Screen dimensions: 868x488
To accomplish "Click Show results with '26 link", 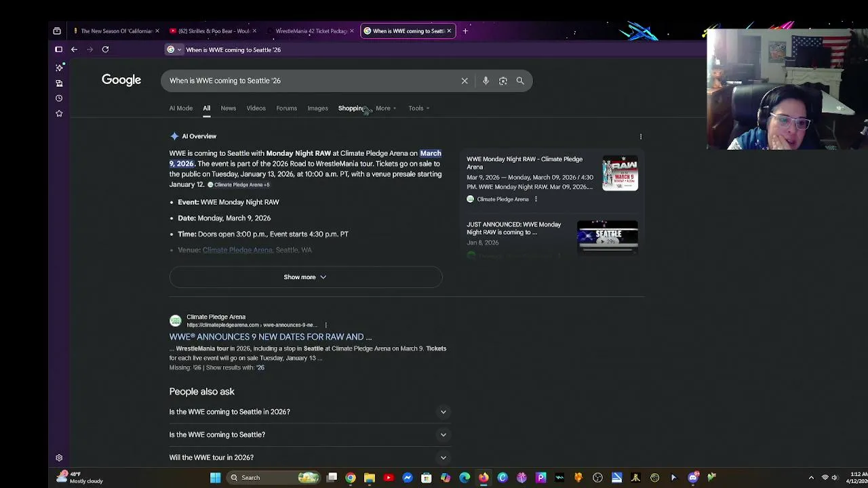I will 235,367.
